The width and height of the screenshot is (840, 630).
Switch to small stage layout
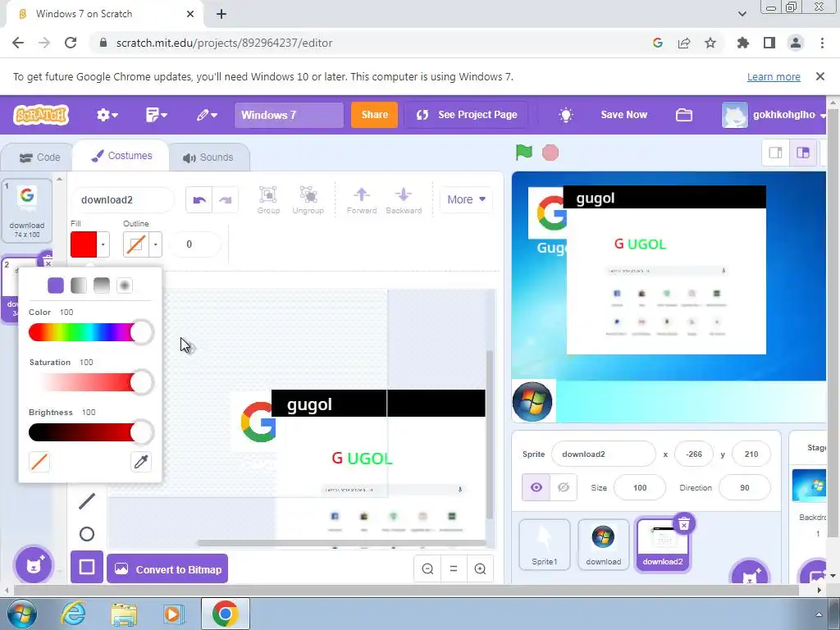(x=775, y=153)
